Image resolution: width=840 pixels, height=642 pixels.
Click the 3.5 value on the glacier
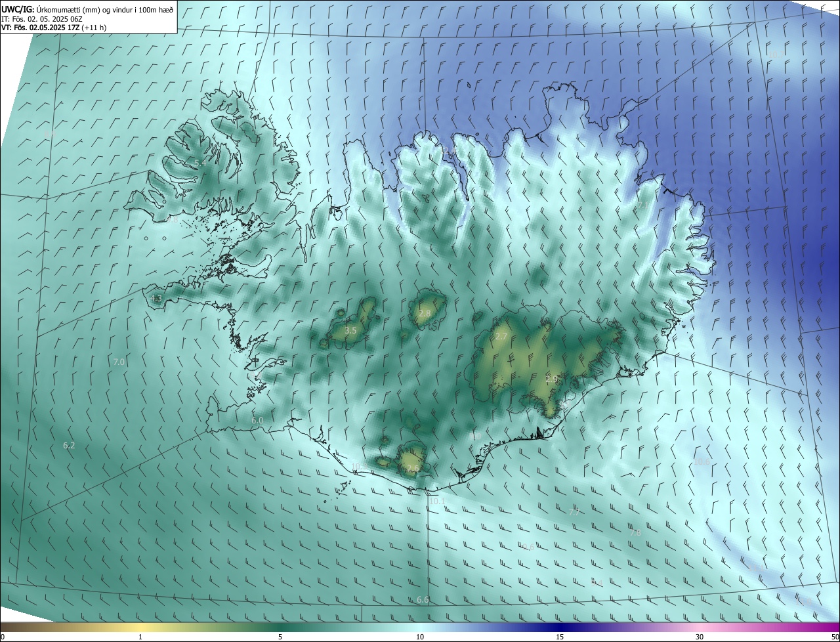350,330
